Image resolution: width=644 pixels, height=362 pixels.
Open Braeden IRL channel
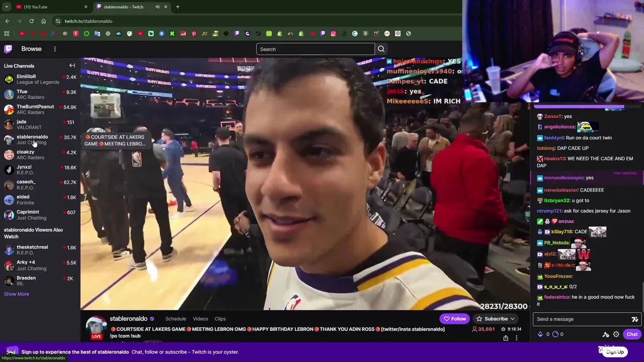(40, 281)
